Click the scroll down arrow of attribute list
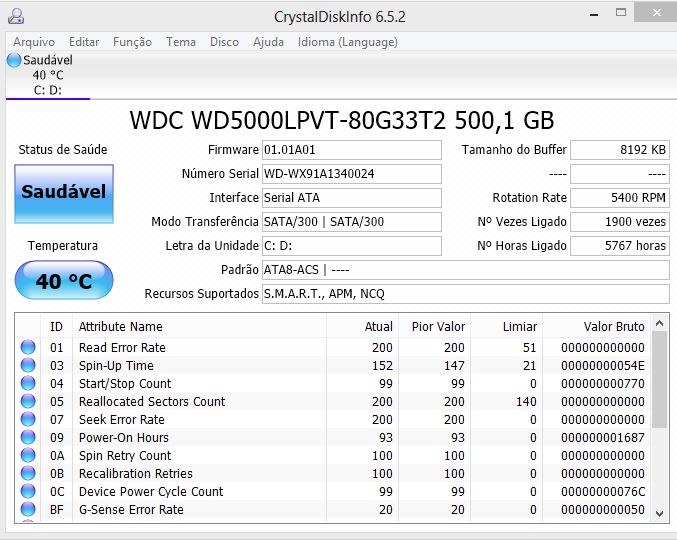Image resolution: width=677 pixels, height=540 pixels. click(659, 514)
